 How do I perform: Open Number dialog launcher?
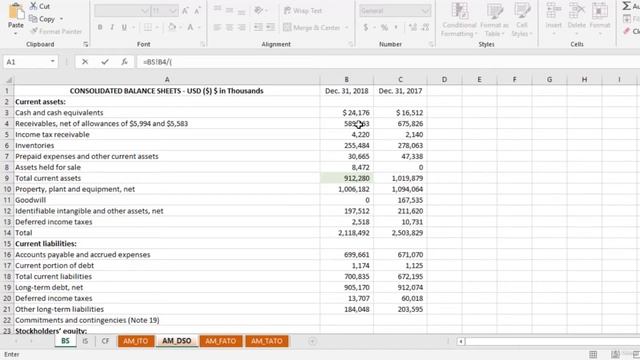pyautogui.click(x=431, y=44)
